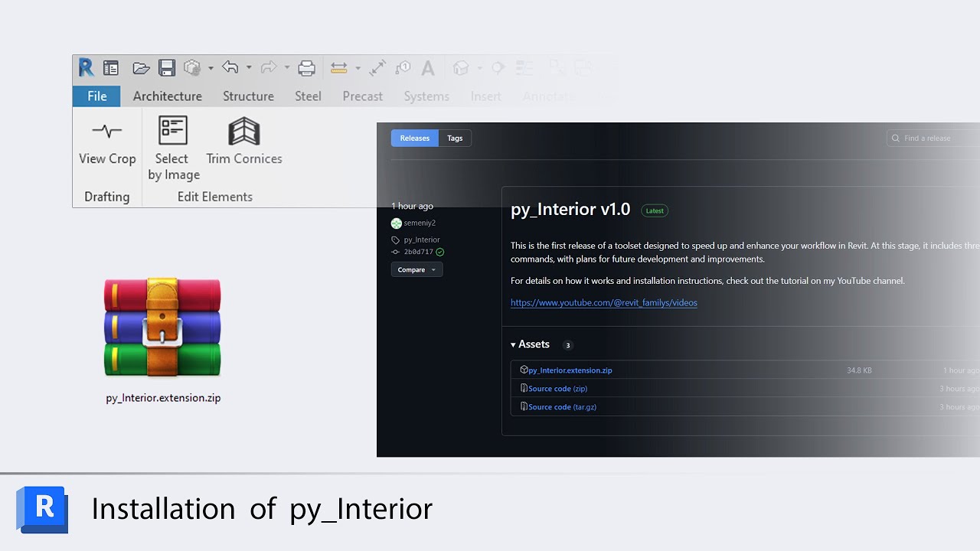Screen dimensions: 980x551
Task: Switch to the Structure ribbon tab
Action: coord(248,96)
